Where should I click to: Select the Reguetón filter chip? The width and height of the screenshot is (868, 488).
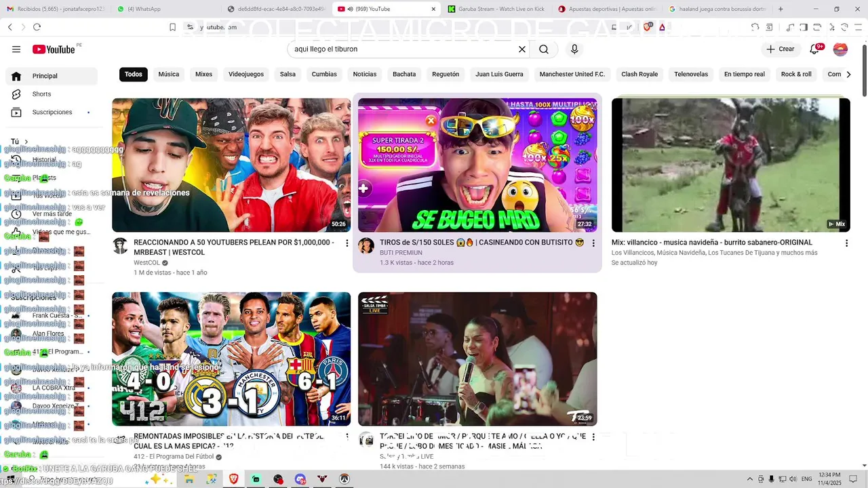click(446, 75)
